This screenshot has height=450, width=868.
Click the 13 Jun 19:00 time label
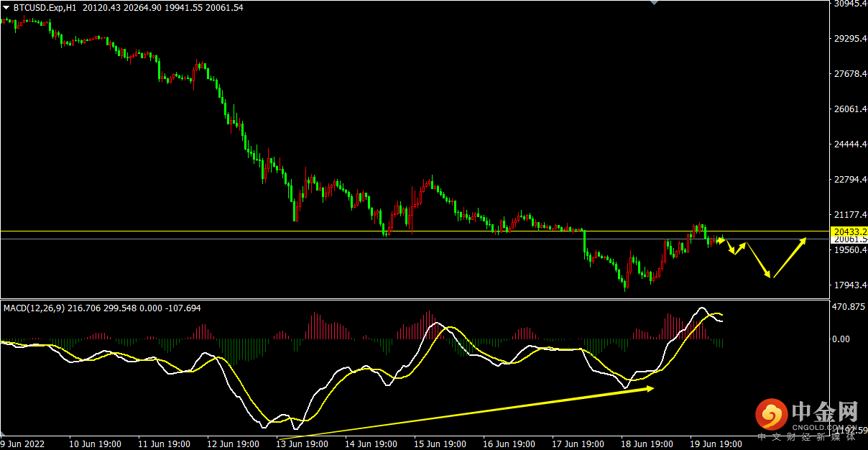pyautogui.click(x=303, y=444)
